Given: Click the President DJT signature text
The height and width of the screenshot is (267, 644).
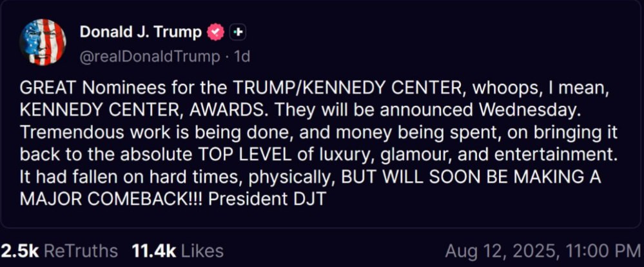Looking at the screenshot, I should tap(268, 199).
